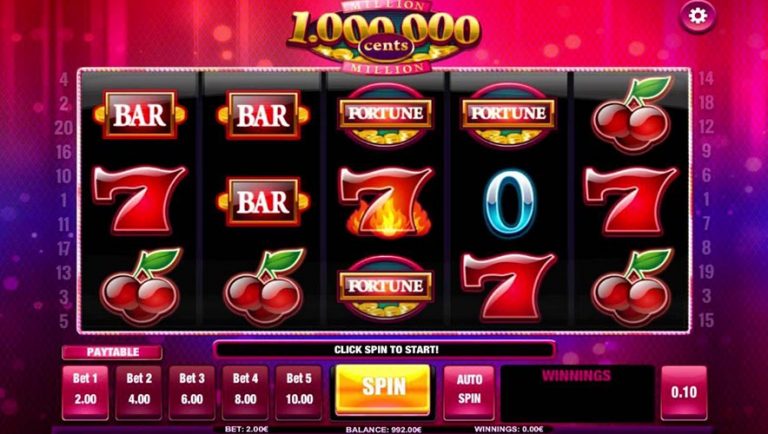Click the blue 0 symbol on fourth reel
Viewport: 768px width, 434px height.
point(510,203)
